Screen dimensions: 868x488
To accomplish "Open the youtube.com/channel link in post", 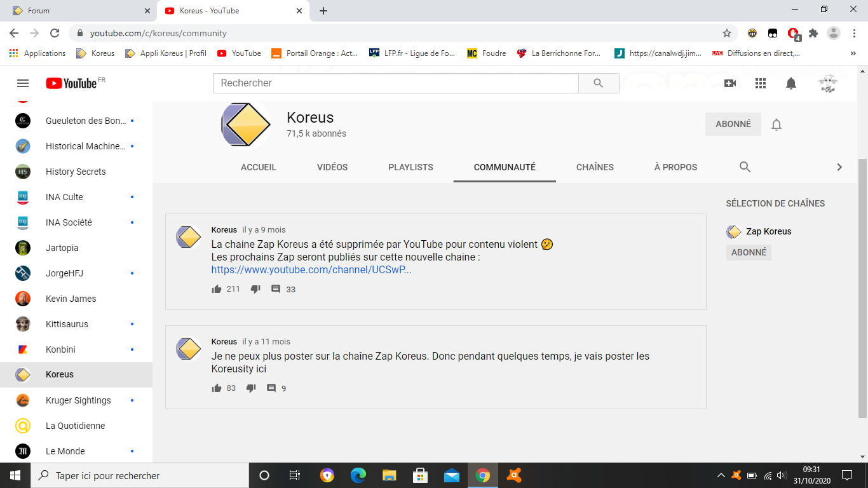I will [x=311, y=270].
